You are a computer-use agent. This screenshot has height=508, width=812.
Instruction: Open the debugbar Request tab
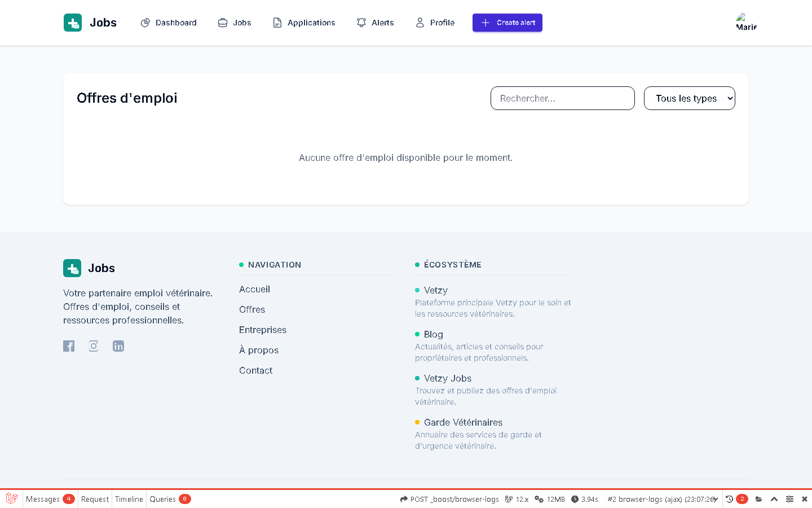95,499
